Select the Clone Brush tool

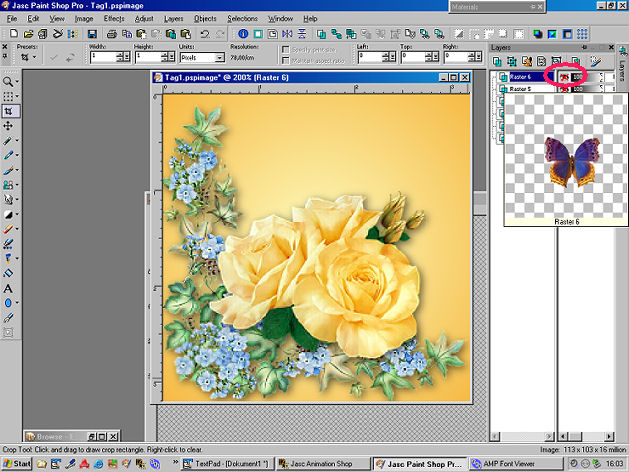pyautogui.click(x=8, y=185)
